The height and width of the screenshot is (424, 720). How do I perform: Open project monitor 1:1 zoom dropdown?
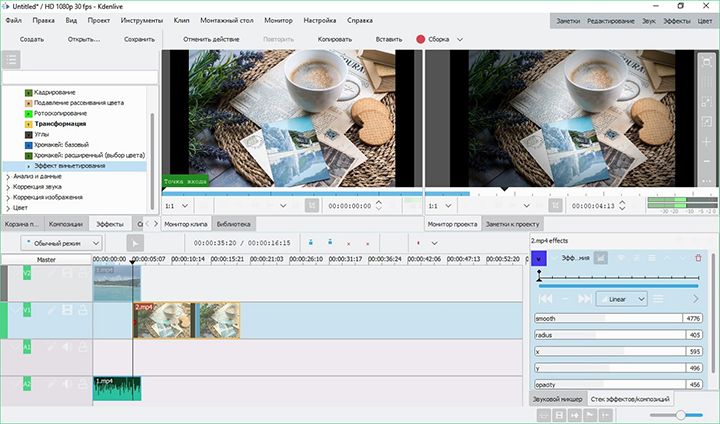440,206
